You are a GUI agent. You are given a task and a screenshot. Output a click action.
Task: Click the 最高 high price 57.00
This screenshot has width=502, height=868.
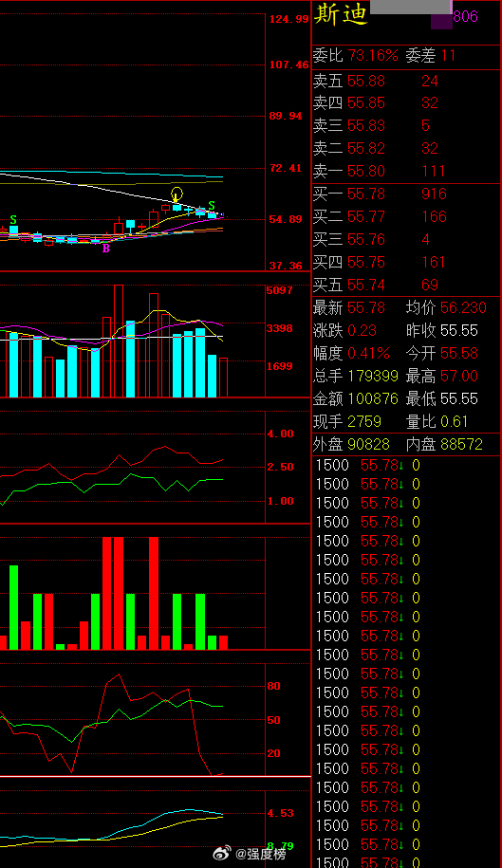pos(459,376)
